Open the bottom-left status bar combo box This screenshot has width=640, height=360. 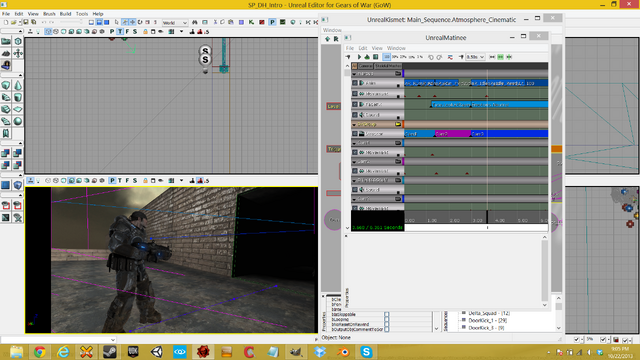tap(58, 340)
